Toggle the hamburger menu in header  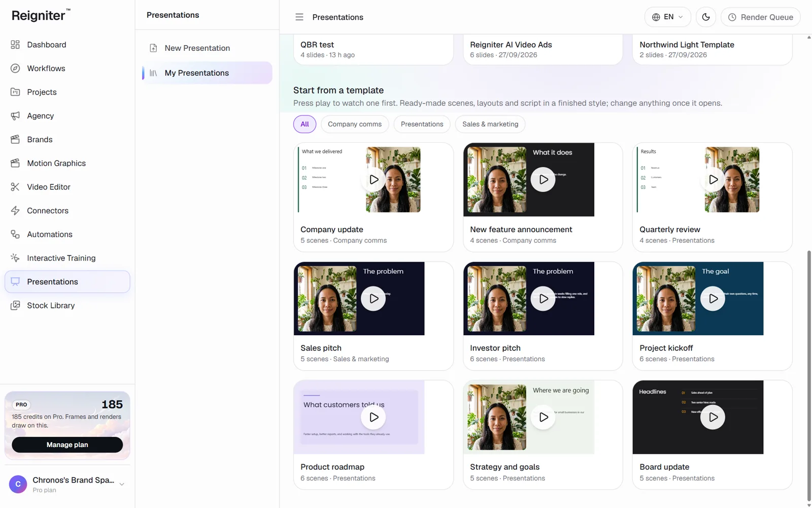coord(299,17)
